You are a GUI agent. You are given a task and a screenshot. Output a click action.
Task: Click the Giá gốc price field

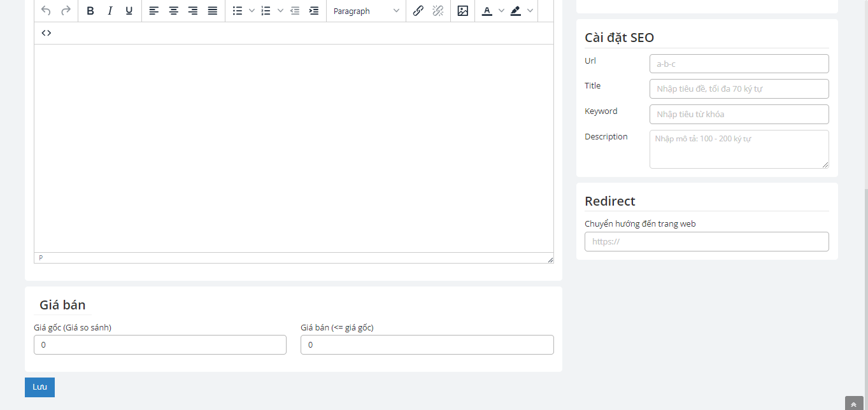pos(160,345)
